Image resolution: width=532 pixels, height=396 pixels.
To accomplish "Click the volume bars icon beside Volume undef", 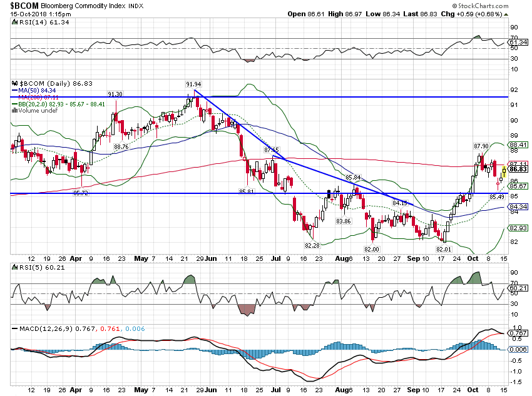I will pyautogui.click(x=14, y=111).
